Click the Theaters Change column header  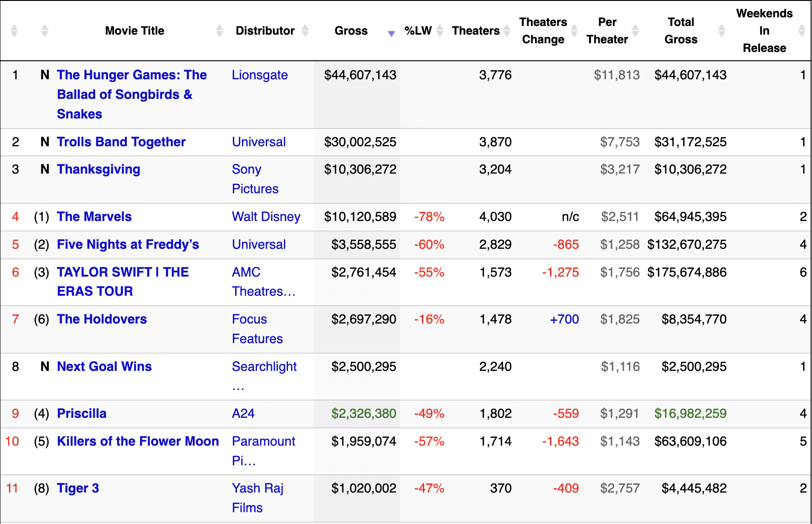543,31
